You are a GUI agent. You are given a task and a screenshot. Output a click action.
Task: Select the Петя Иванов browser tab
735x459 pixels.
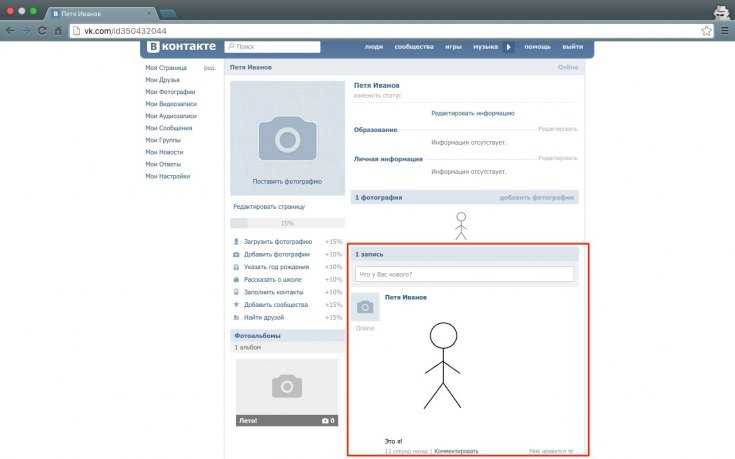tap(101, 13)
